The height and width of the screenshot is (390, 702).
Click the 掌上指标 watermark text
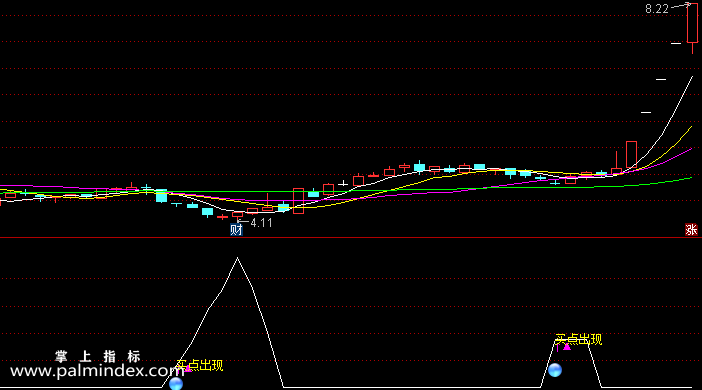tap(98, 356)
